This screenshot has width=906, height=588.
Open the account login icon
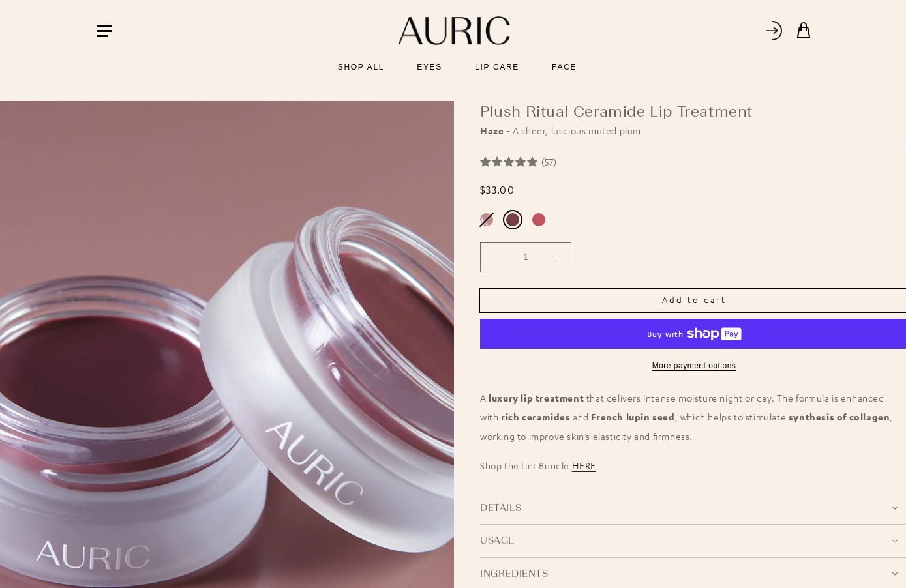(774, 31)
